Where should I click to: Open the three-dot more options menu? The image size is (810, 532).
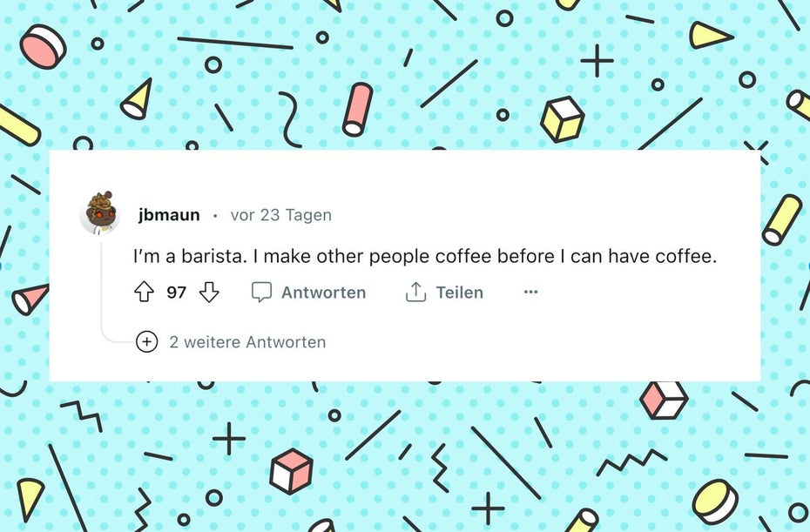[530, 293]
